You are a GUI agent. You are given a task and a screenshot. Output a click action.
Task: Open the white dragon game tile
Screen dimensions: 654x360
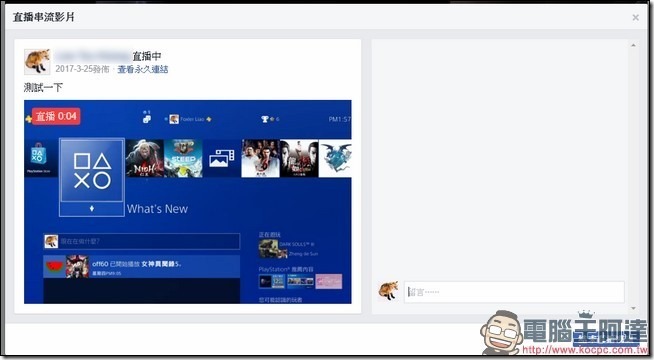(x=335, y=159)
